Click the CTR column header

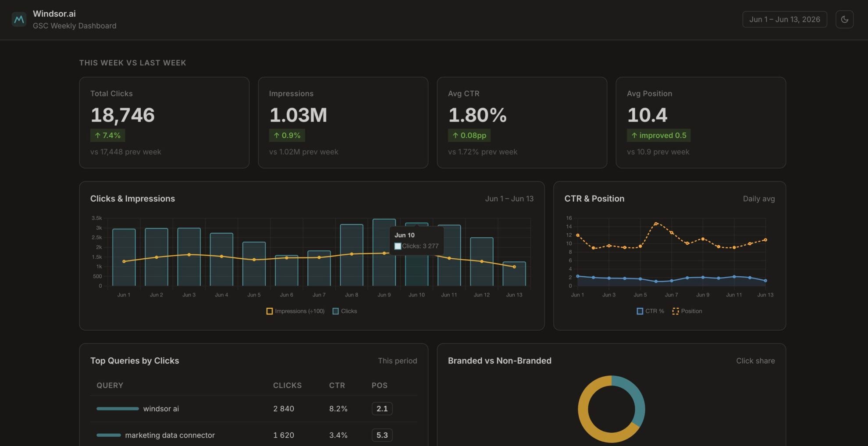(x=337, y=385)
